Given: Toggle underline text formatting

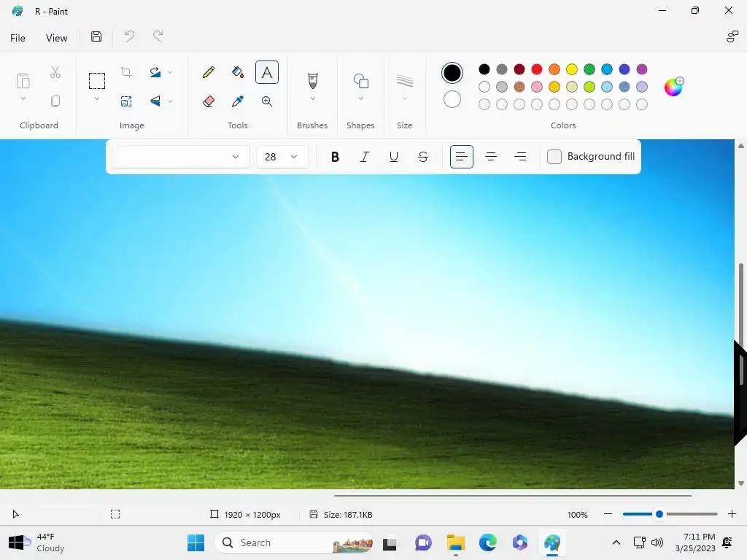Looking at the screenshot, I should click(393, 157).
